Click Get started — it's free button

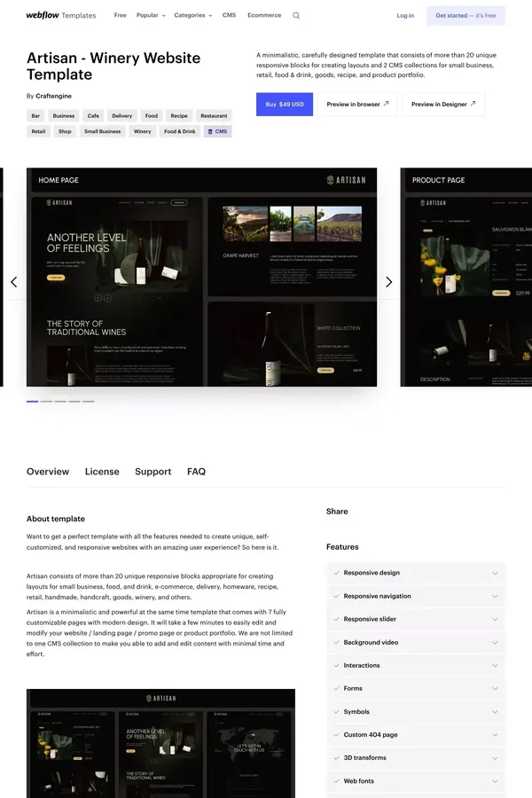click(465, 16)
